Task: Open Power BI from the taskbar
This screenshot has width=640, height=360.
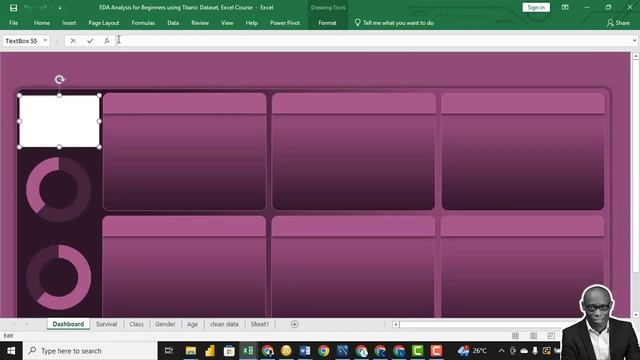Action: click(x=210, y=351)
